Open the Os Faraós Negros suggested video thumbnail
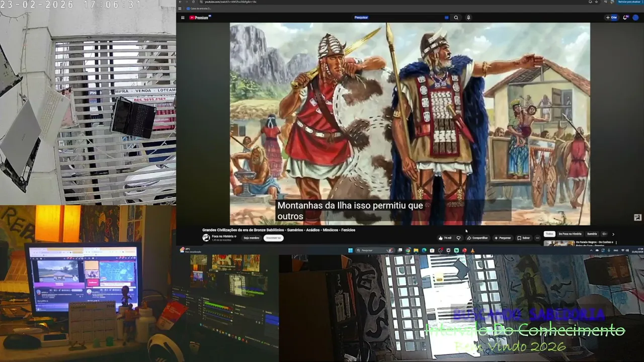The image size is (644, 362). 559,243
